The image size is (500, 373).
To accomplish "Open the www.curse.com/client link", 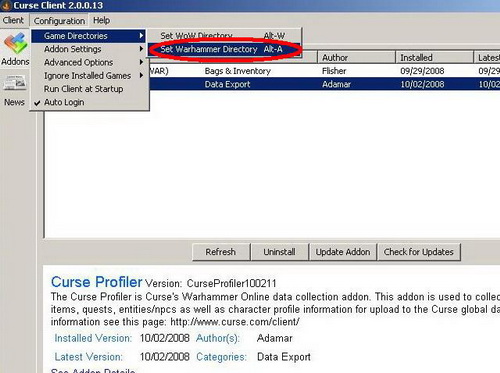I will tap(235, 322).
